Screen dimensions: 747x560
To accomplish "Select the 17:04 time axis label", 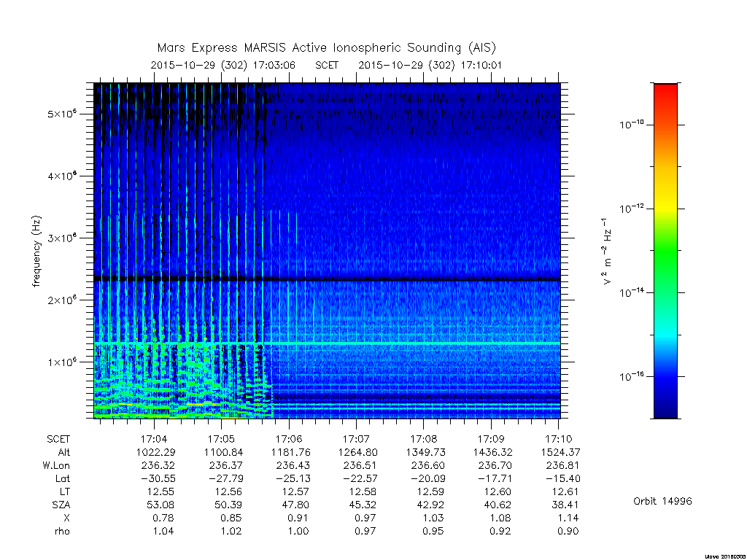I will pyautogui.click(x=154, y=439).
